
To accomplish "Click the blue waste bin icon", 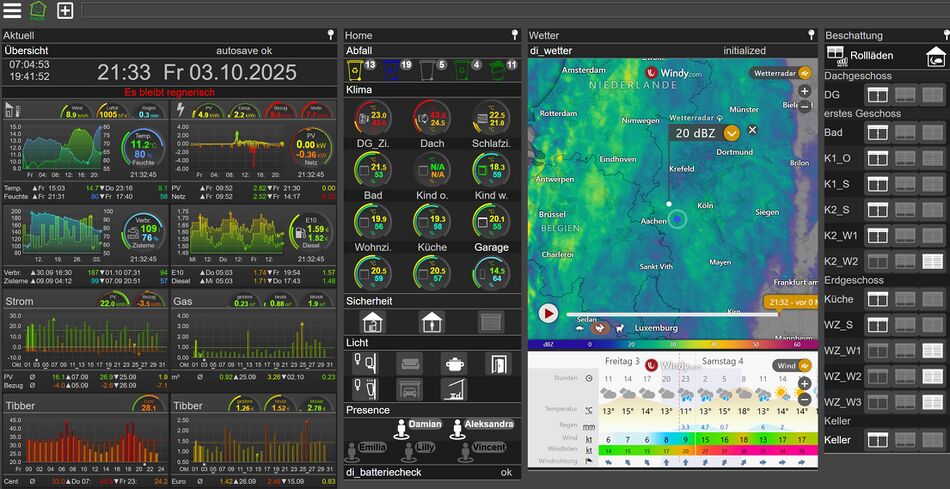I will point(392,69).
